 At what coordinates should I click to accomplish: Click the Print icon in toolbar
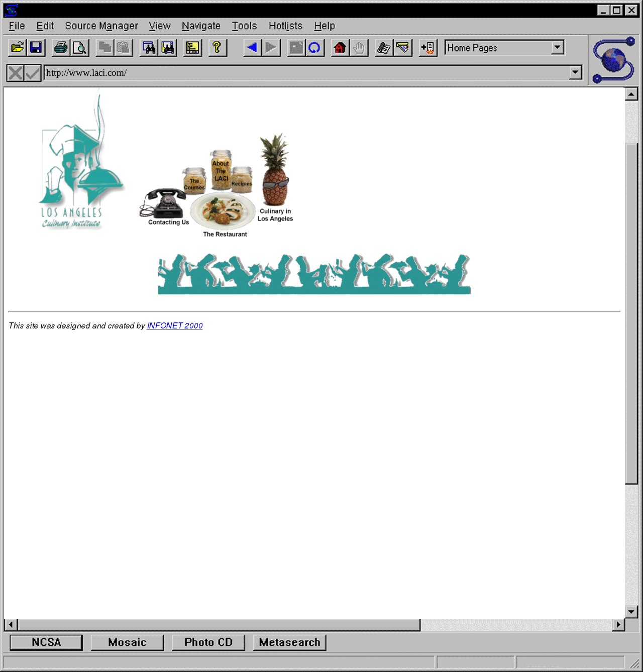click(x=61, y=48)
